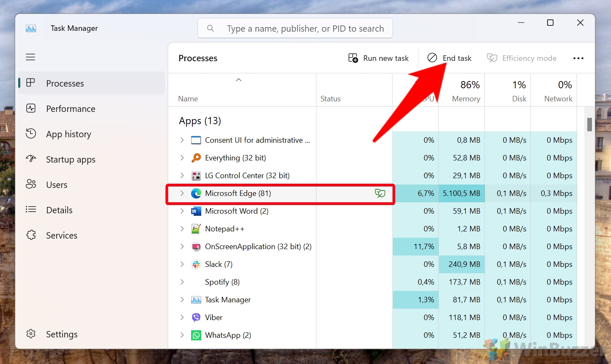Maximize the Task Manager window
This screenshot has width=611, height=364.
coord(550,23)
